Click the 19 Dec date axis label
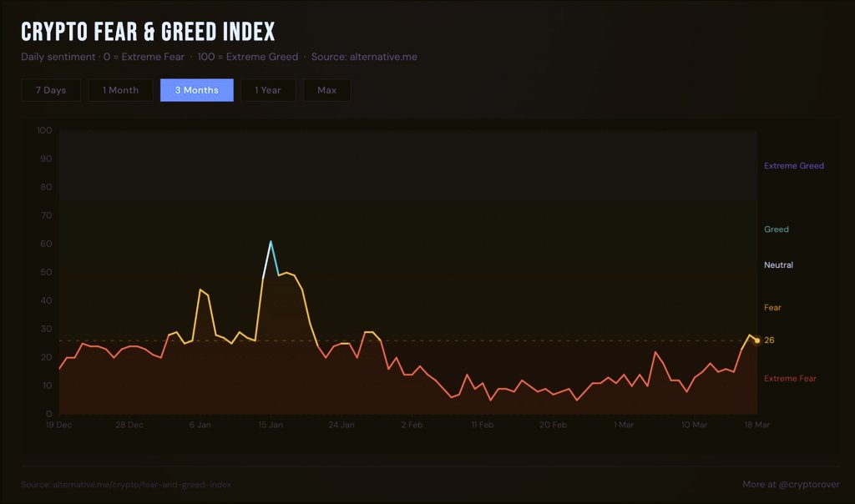Screen dimensions: 855x504 [59, 425]
